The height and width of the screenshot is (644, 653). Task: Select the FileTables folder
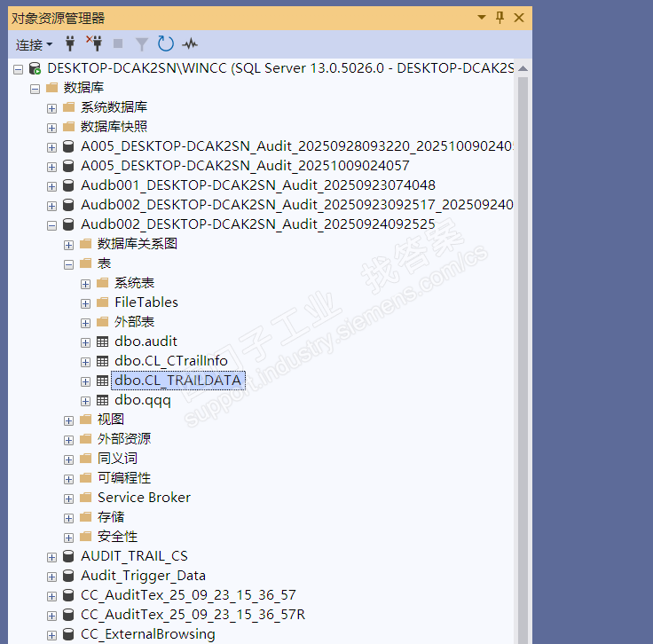pos(146,302)
